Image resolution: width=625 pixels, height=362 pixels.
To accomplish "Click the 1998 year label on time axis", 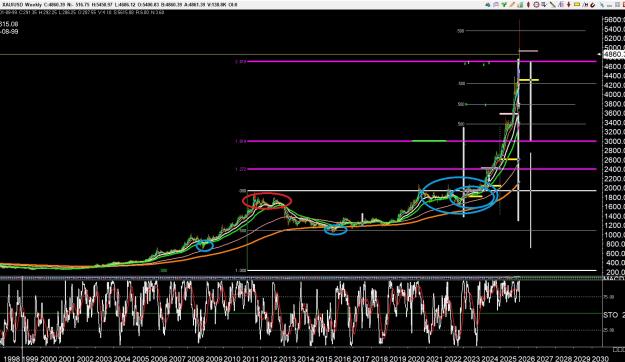I will pos(12,359).
